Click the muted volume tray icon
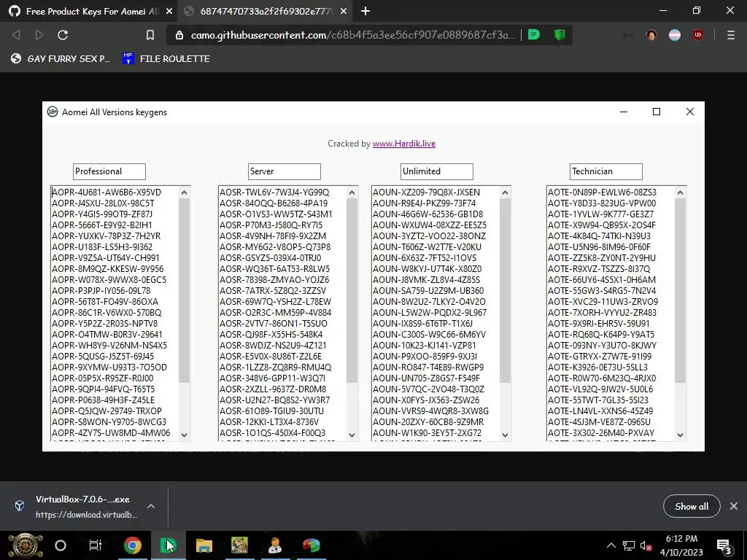 pyautogui.click(x=646, y=545)
